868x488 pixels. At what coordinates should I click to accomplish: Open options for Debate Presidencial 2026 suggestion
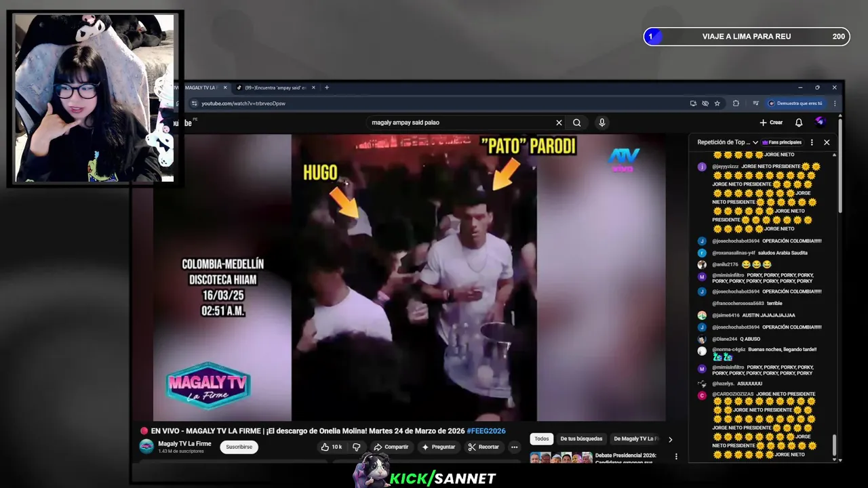[676, 456]
